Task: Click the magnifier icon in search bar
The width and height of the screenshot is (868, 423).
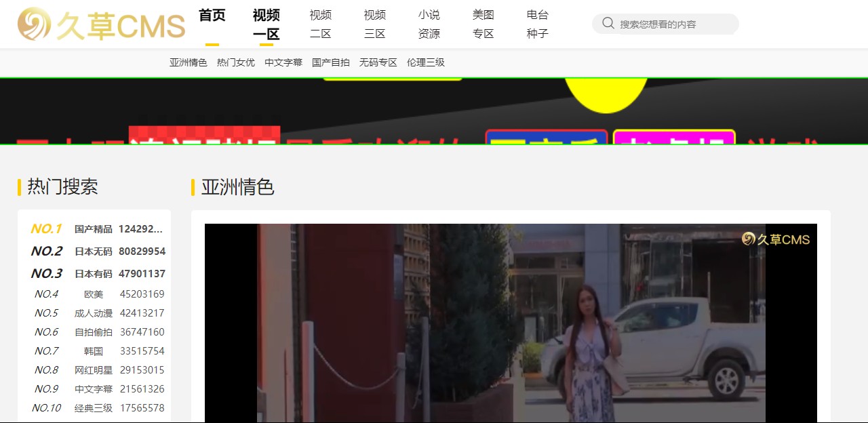Action: click(608, 23)
